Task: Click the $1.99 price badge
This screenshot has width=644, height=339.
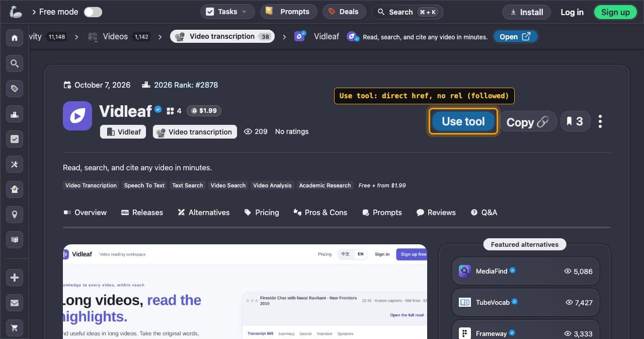Action: point(204,111)
